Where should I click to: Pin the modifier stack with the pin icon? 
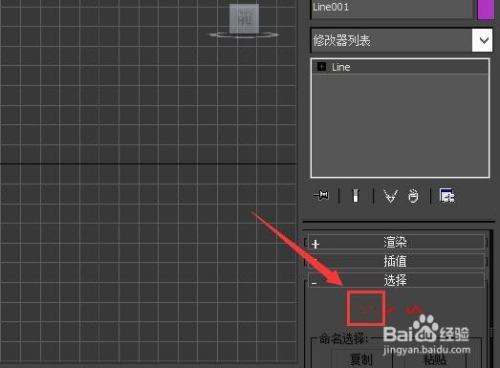(322, 195)
